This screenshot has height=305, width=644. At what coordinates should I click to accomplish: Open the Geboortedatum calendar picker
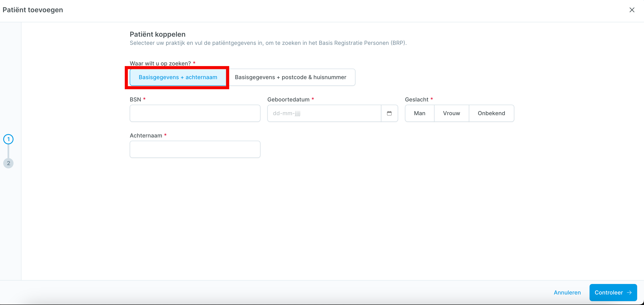tap(389, 113)
